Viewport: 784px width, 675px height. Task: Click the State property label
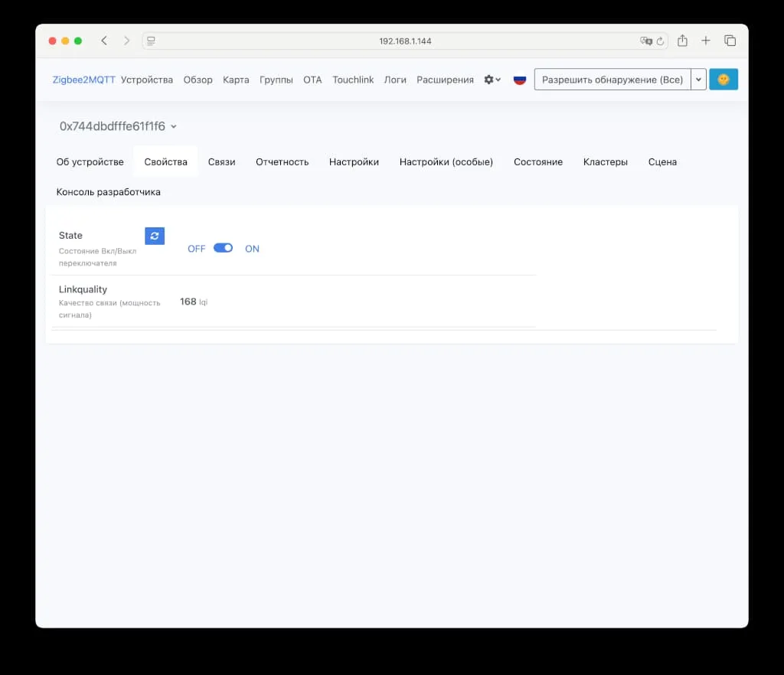click(70, 235)
